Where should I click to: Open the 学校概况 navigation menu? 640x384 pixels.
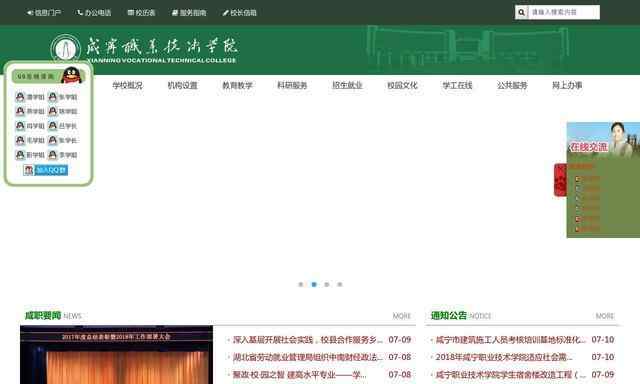tap(127, 85)
